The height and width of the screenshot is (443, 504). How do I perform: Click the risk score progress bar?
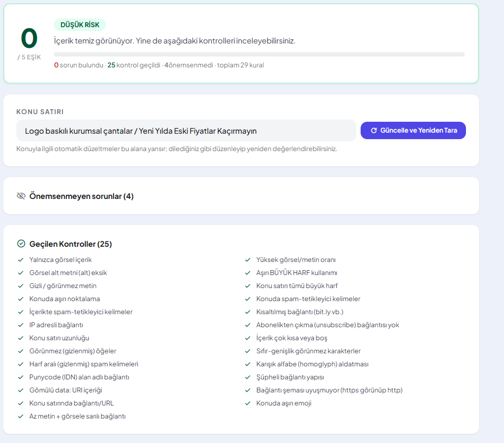coord(259,54)
